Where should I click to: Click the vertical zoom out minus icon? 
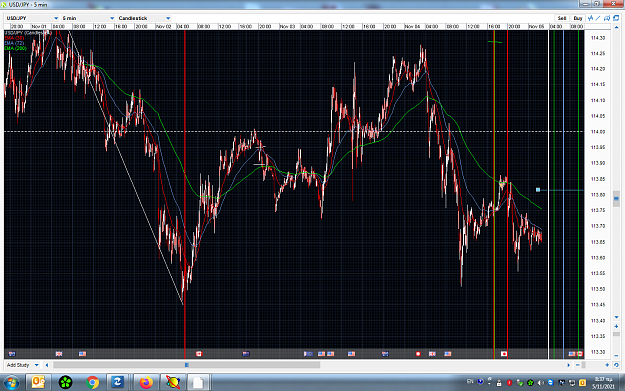pyautogui.click(x=616, y=355)
